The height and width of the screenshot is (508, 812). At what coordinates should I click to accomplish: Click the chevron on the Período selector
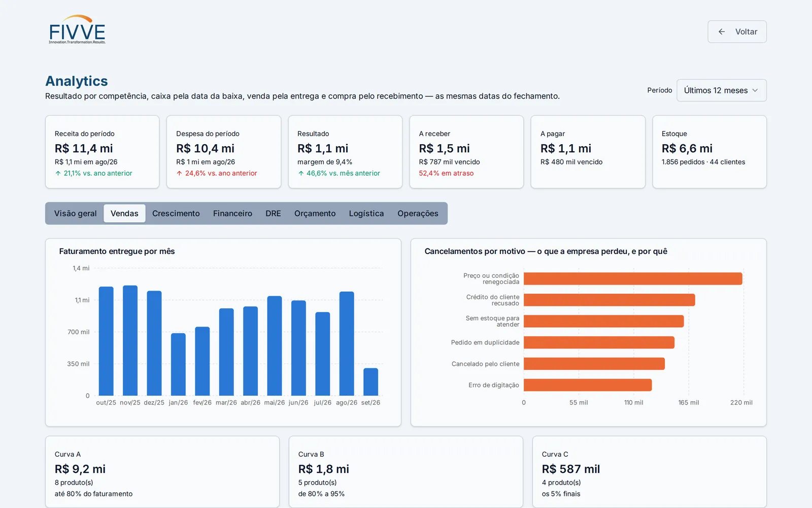(x=755, y=90)
